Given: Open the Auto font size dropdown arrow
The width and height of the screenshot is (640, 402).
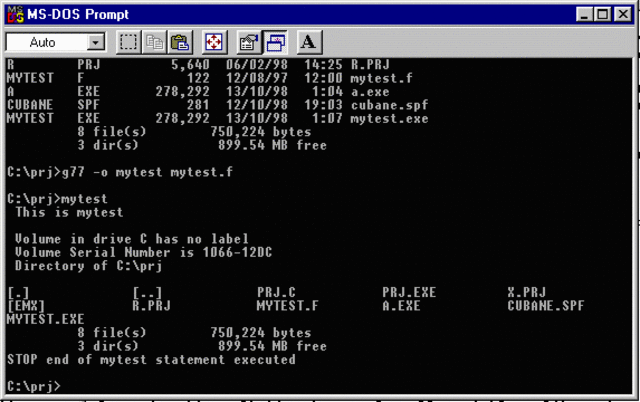Looking at the screenshot, I should pyautogui.click(x=96, y=42).
